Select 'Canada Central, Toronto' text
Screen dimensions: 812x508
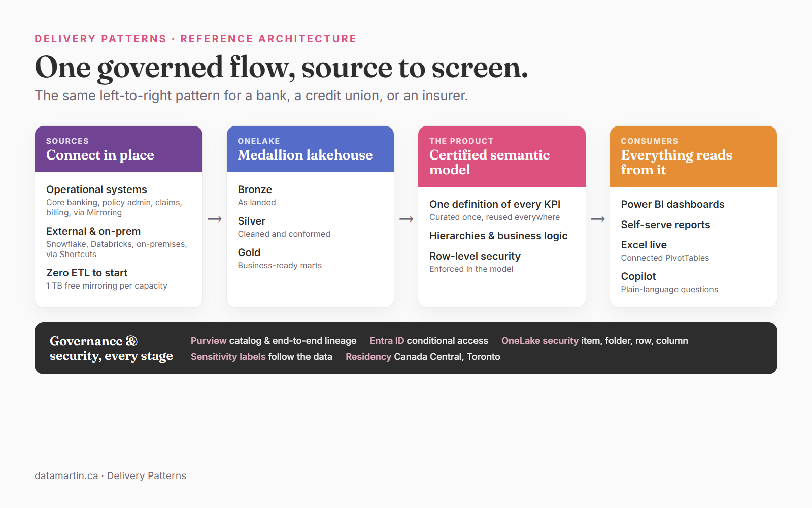tap(447, 357)
